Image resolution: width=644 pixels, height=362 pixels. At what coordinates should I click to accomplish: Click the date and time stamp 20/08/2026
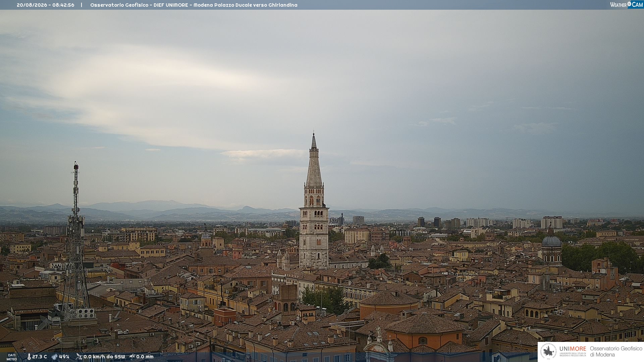coord(46,5)
